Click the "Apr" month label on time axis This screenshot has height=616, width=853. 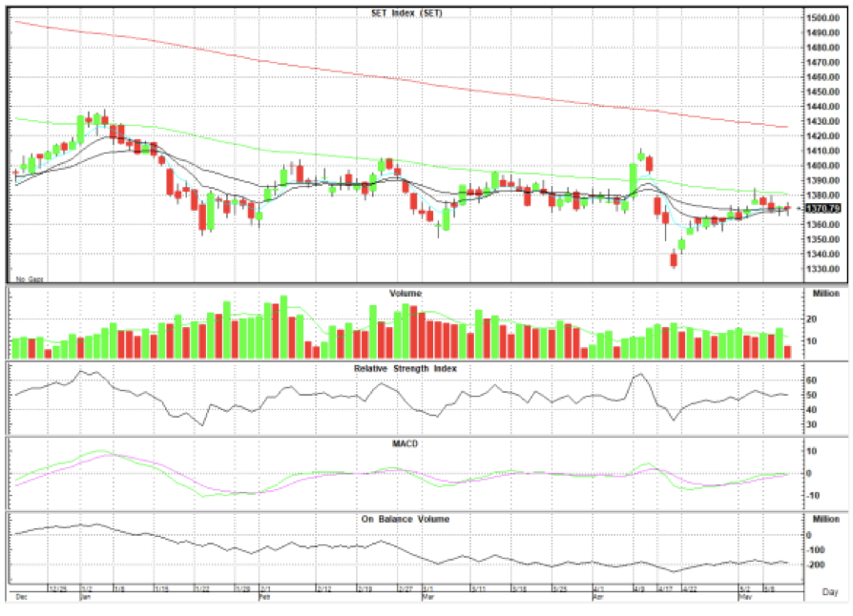pos(598,597)
